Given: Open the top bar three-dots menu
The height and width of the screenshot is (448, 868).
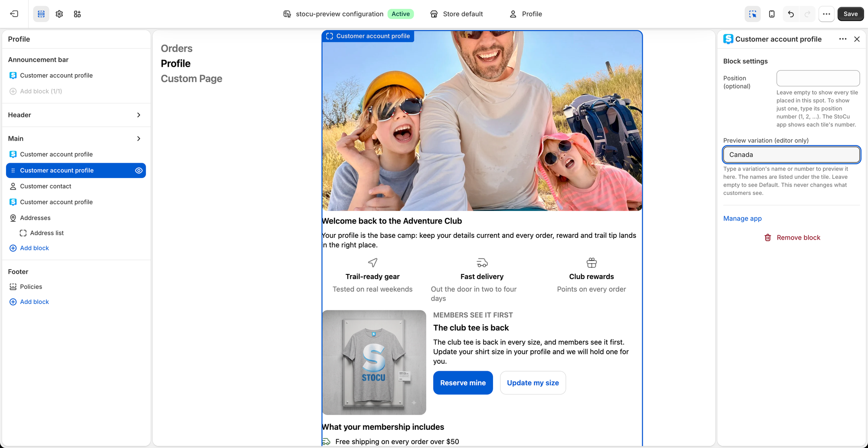Looking at the screenshot, I should [x=826, y=14].
